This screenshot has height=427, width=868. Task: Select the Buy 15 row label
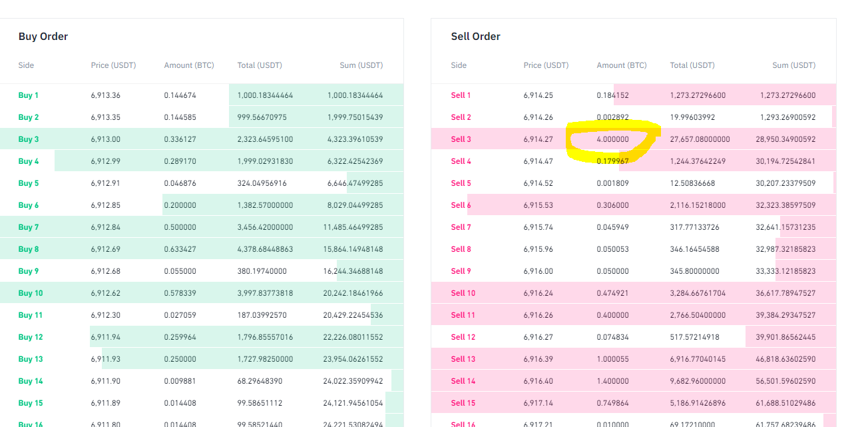(x=31, y=403)
